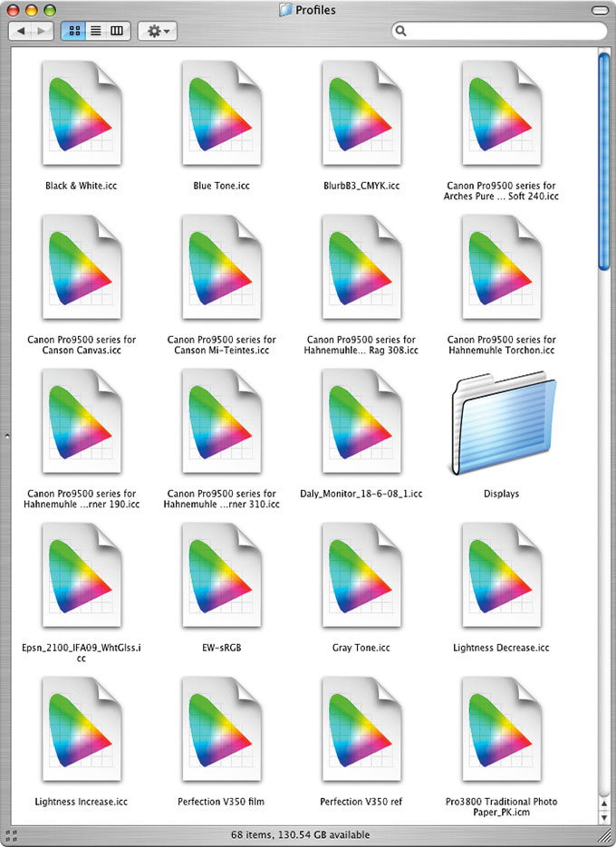
Task: Select Lightness Decrease.icc profile icon
Action: [502, 574]
